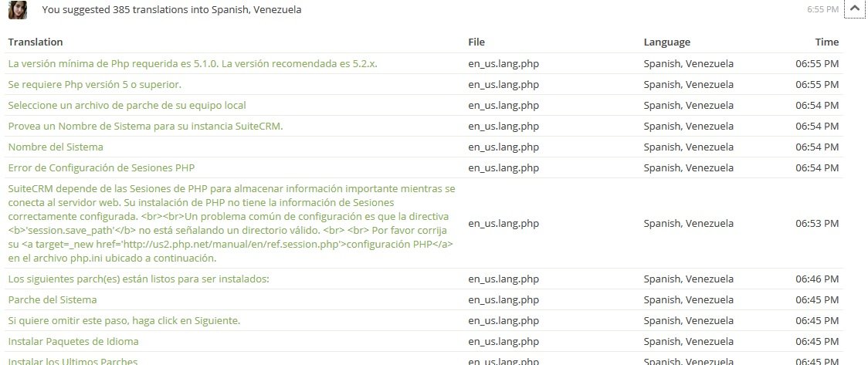Click en_us.lang.php in the first row
This screenshot has height=365, width=868.
(x=504, y=63)
